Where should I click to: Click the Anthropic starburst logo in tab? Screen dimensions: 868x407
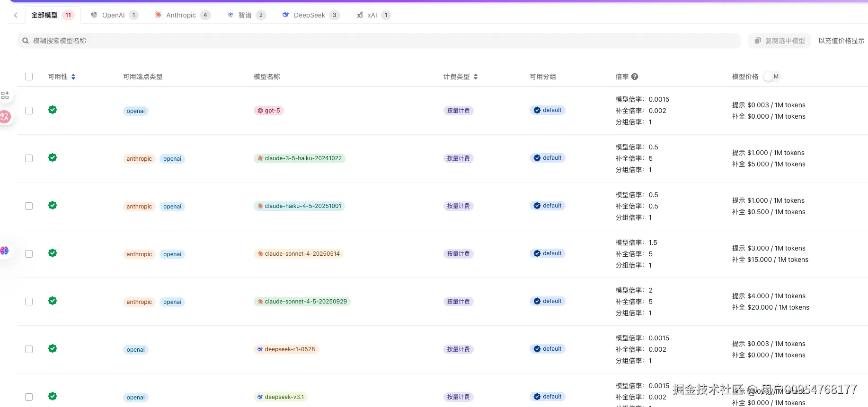(x=158, y=15)
